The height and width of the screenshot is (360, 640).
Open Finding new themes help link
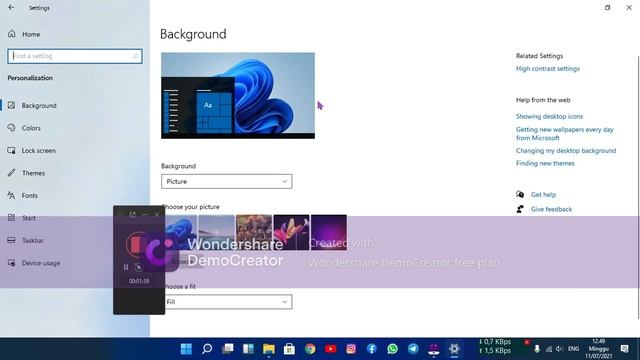(545, 163)
